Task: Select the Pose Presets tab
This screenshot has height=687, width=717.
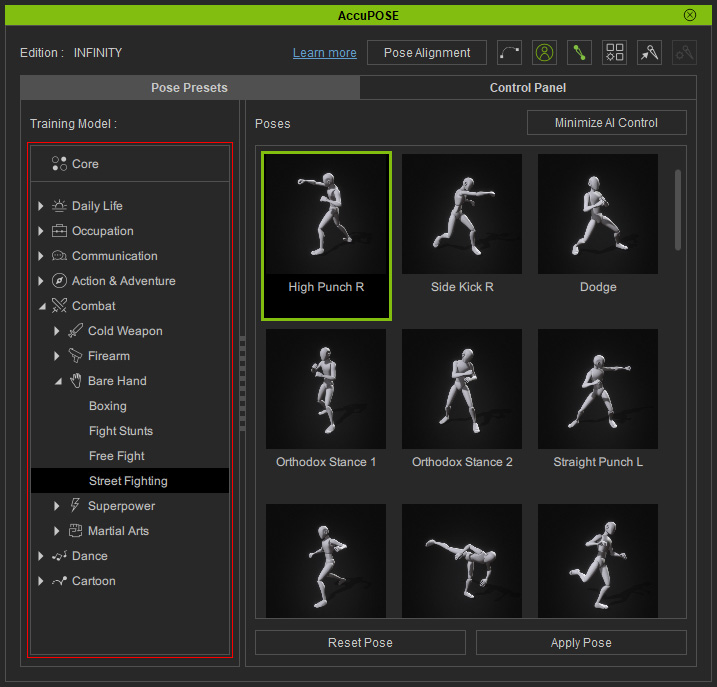Action: point(190,88)
